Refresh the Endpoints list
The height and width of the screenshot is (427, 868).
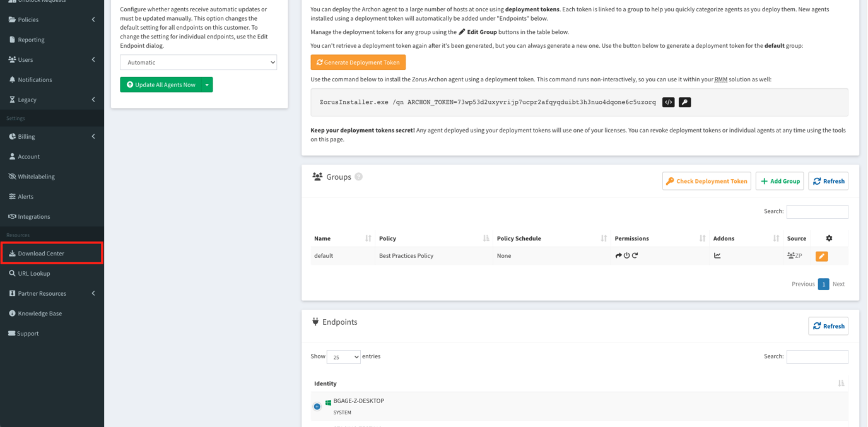click(828, 326)
